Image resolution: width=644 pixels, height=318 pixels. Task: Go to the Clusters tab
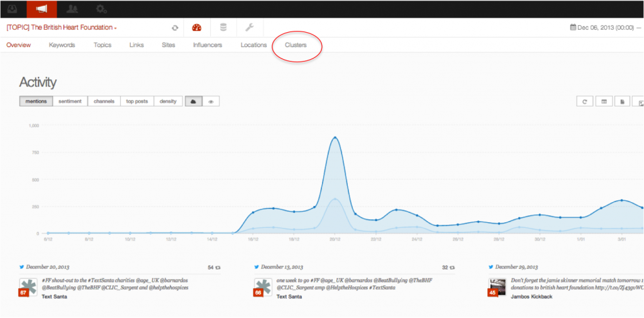pyautogui.click(x=296, y=45)
